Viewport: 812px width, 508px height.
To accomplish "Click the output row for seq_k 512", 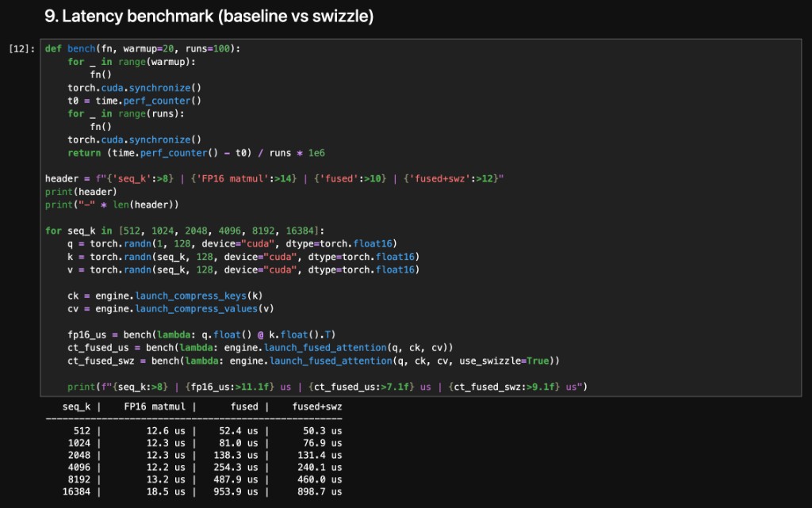I will (x=202, y=430).
